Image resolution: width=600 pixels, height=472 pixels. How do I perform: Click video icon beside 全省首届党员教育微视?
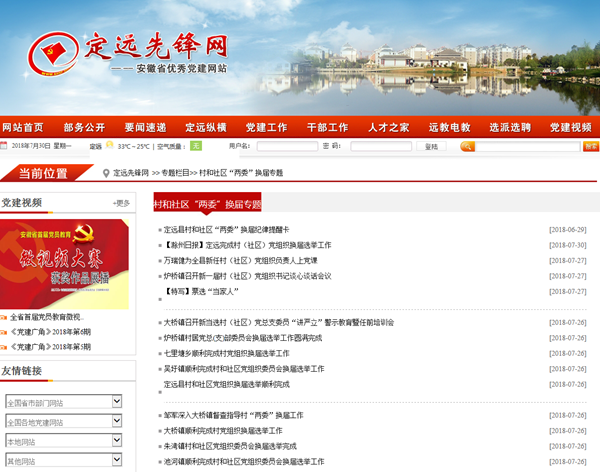3,317
